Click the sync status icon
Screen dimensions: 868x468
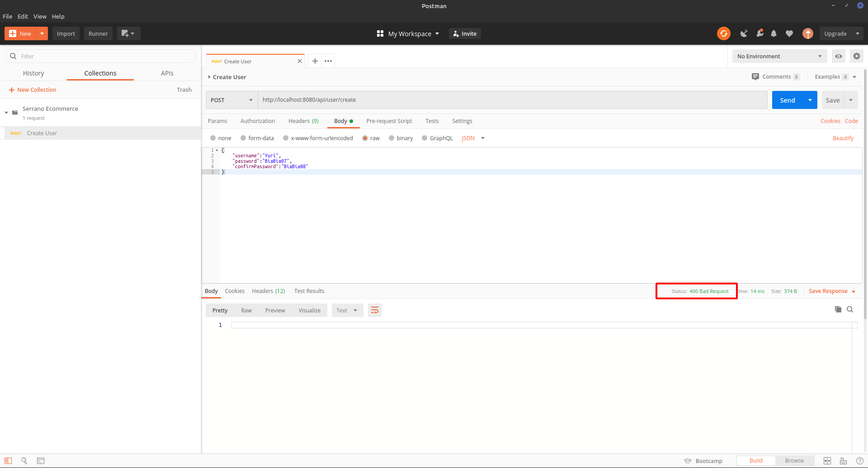tap(723, 33)
